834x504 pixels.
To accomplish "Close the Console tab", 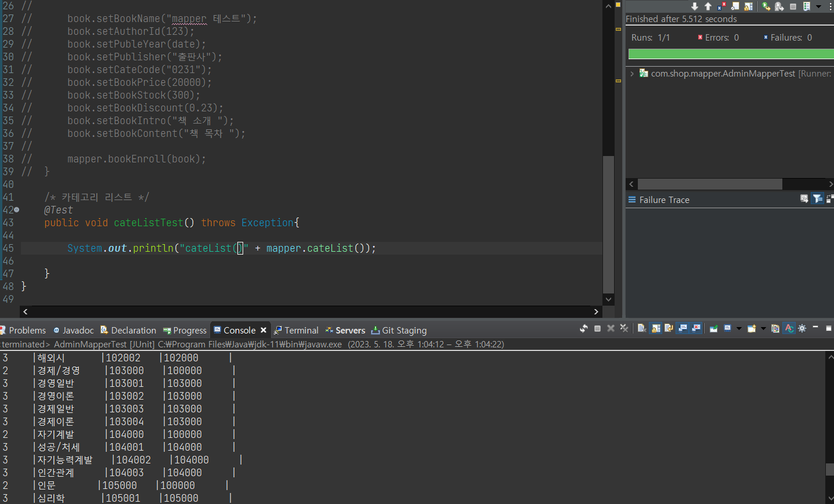I will (x=263, y=330).
